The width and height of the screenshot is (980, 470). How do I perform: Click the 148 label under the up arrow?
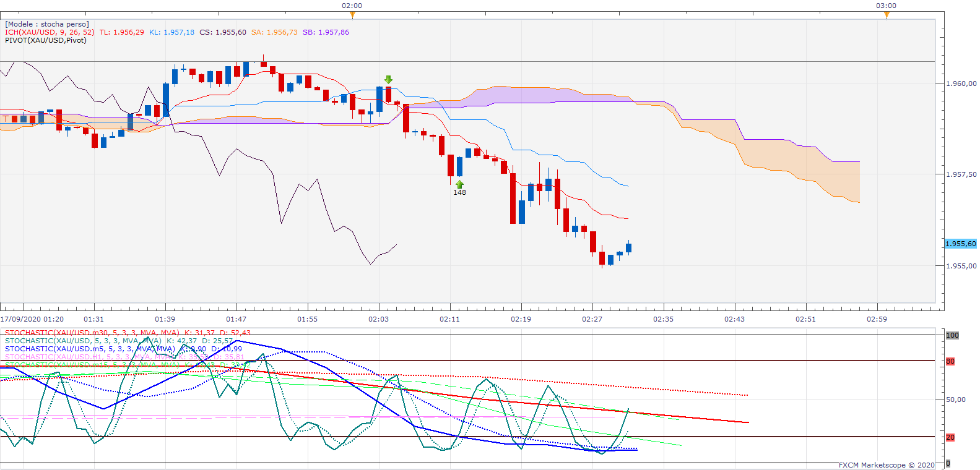point(459,192)
